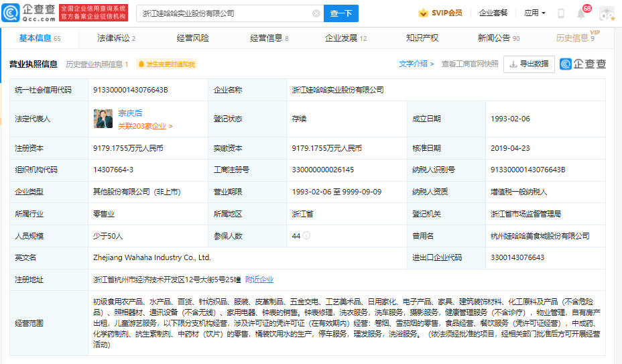622x364 pixels.
Task: Click English name Zhejiang Wahaha Industry Co., Ltd.
Action: tap(152, 257)
